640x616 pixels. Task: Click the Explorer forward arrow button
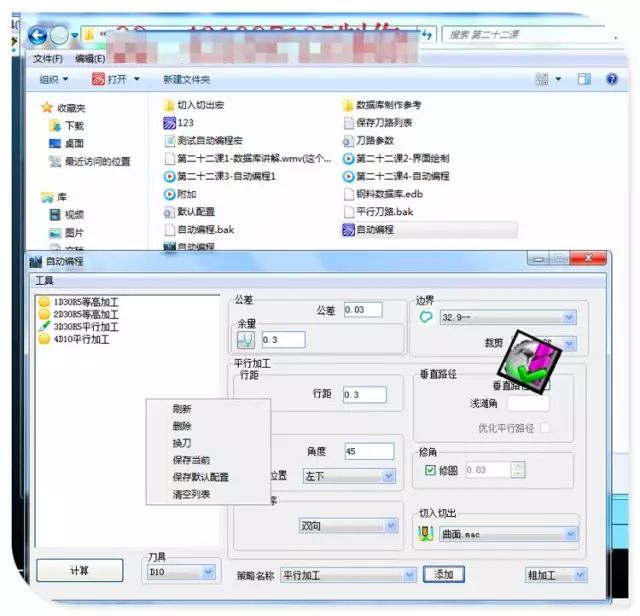[x=59, y=36]
